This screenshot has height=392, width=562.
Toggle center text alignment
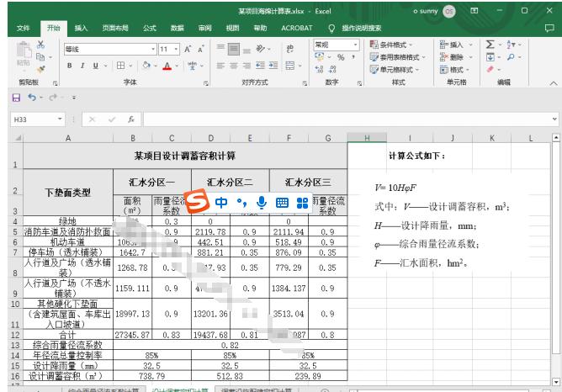point(234,66)
